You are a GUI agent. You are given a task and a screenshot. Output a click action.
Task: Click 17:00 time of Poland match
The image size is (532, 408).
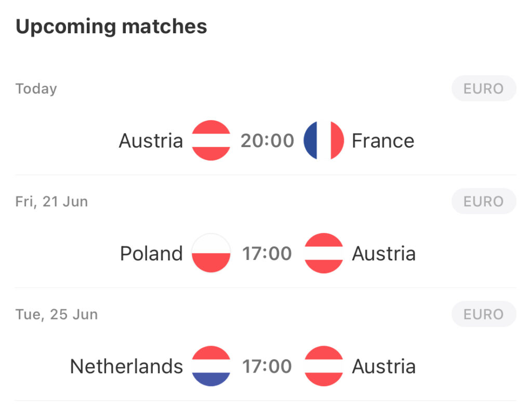click(267, 253)
